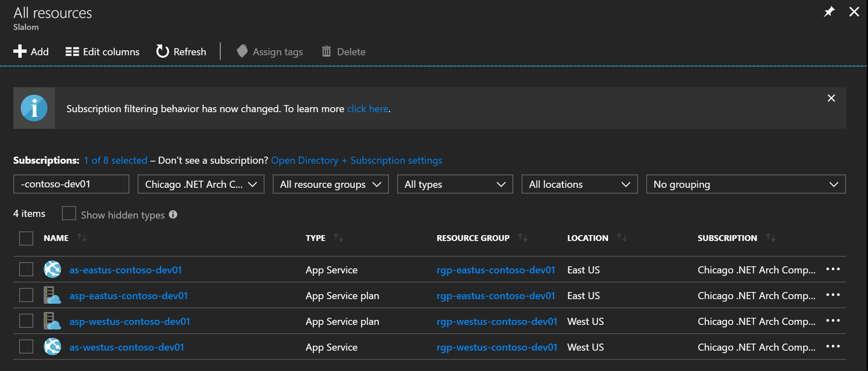Screen dimensions: 868x371
Task: Click App Service plan icon for asp-eastus-contoso-dev01
Action: point(52,295)
